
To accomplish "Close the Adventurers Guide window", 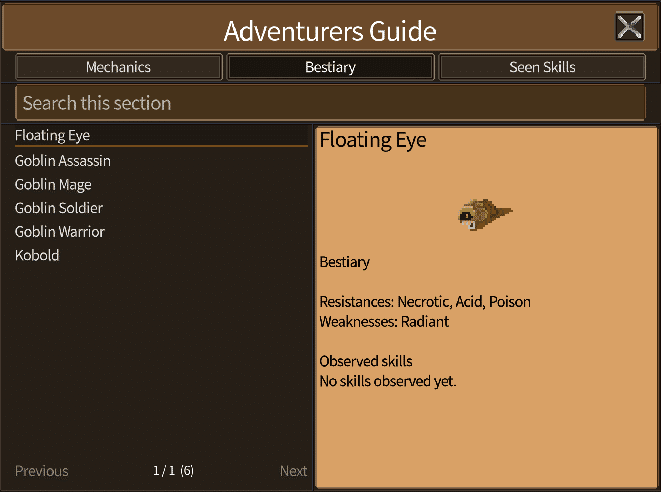I will click(x=629, y=27).
